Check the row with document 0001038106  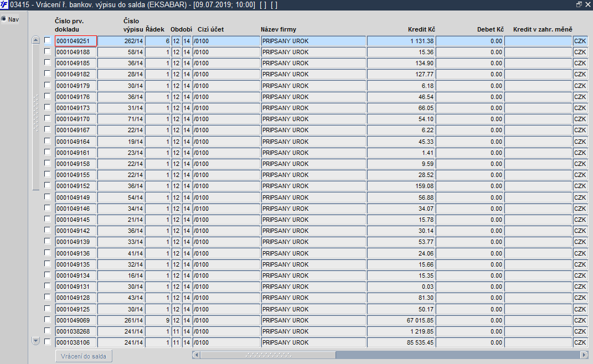click(x=47, y=342)
